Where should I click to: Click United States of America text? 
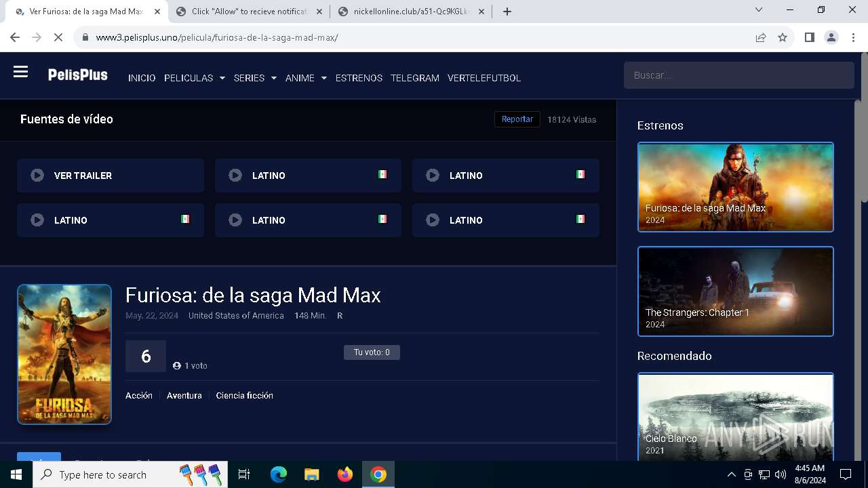(236, 316)
